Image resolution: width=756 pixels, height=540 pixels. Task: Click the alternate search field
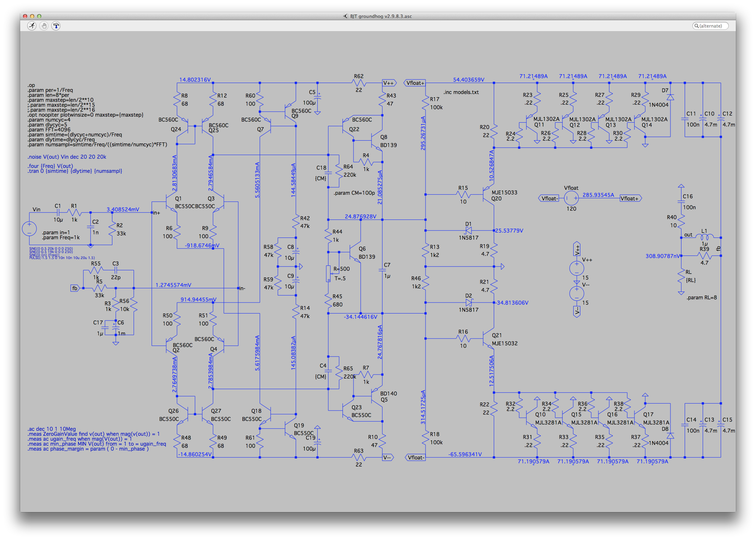(x=710, y=26)
